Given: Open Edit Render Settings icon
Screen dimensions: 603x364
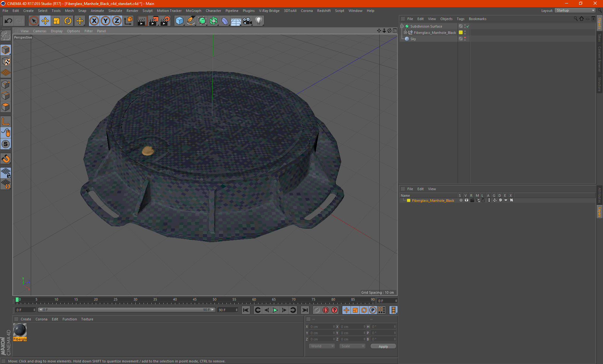Looking at the screenshot, I should [165, 21].
